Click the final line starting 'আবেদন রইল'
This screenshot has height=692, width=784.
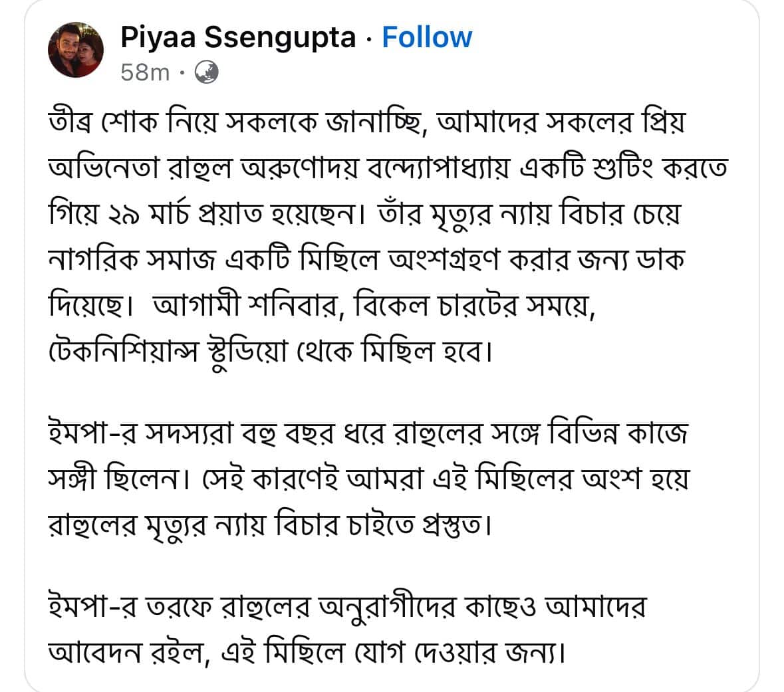click(307, 653)
